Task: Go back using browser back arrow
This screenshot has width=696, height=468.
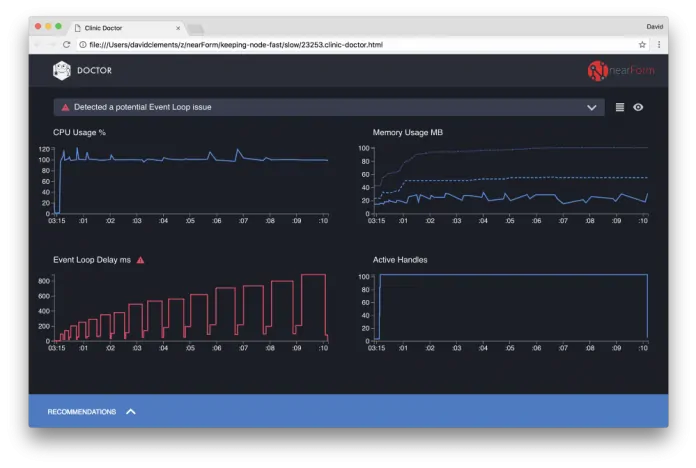Action: 37,44
